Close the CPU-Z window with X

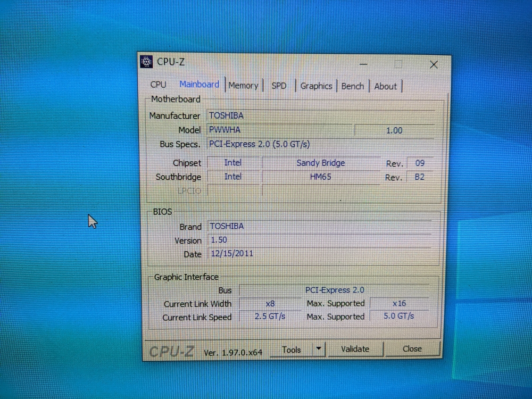(434, 65)
